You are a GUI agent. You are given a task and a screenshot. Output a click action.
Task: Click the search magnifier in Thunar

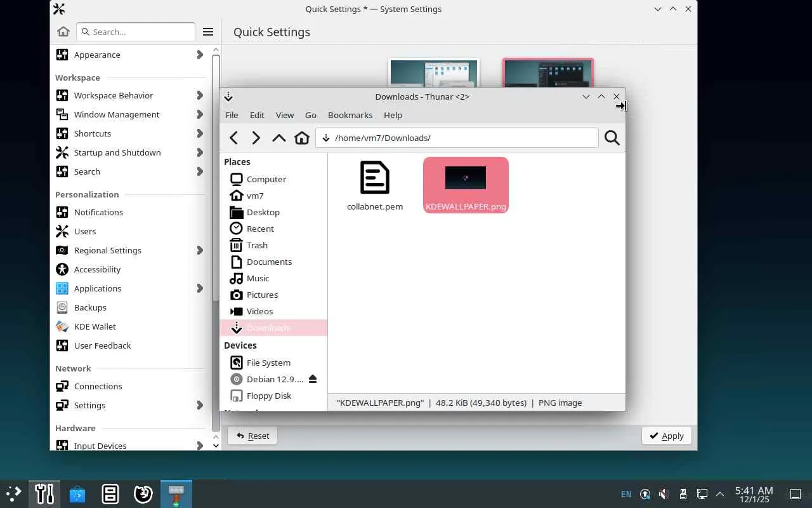coord(612,138)
